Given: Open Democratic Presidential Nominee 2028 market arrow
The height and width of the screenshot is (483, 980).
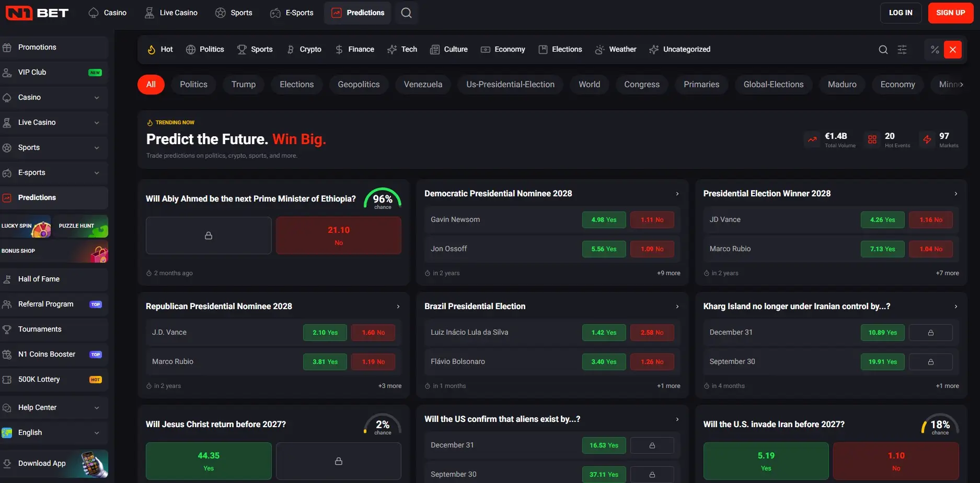Looking at the screenshot, I should [x=677, y=194].
